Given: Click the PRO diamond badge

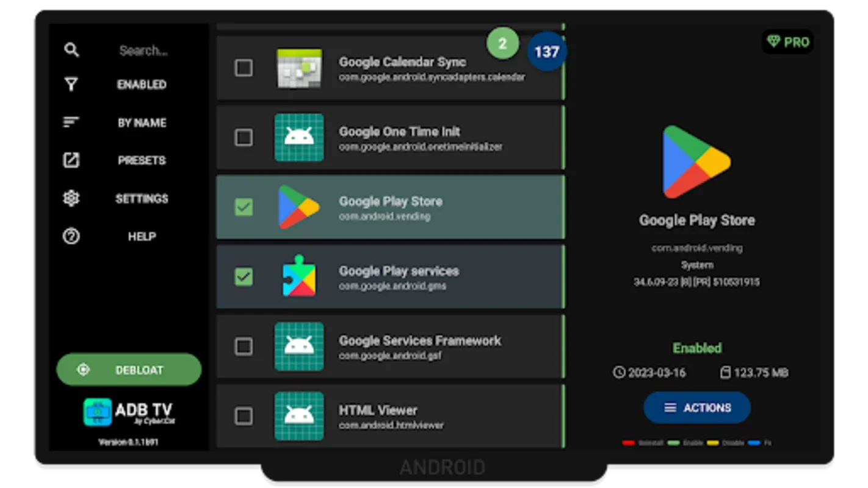Looking at the screenshot, I should (787, 42).
